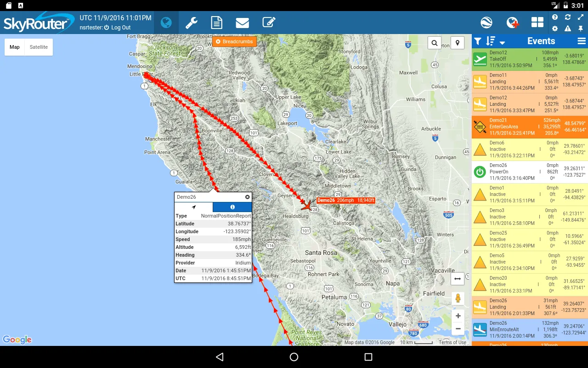Open the Events filter funnel
The height and width of the screenshot is (368, 588).
(x=478, y=41)
